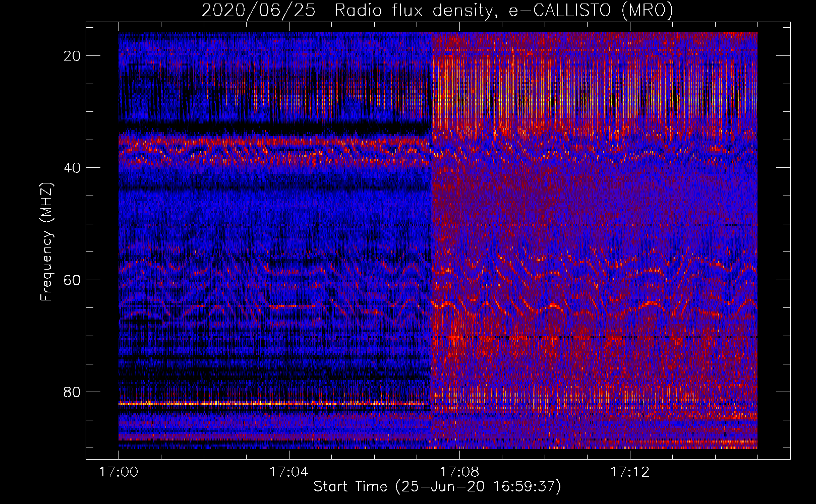
Task: Click the 17:08 time tick label
Action: 459,472
